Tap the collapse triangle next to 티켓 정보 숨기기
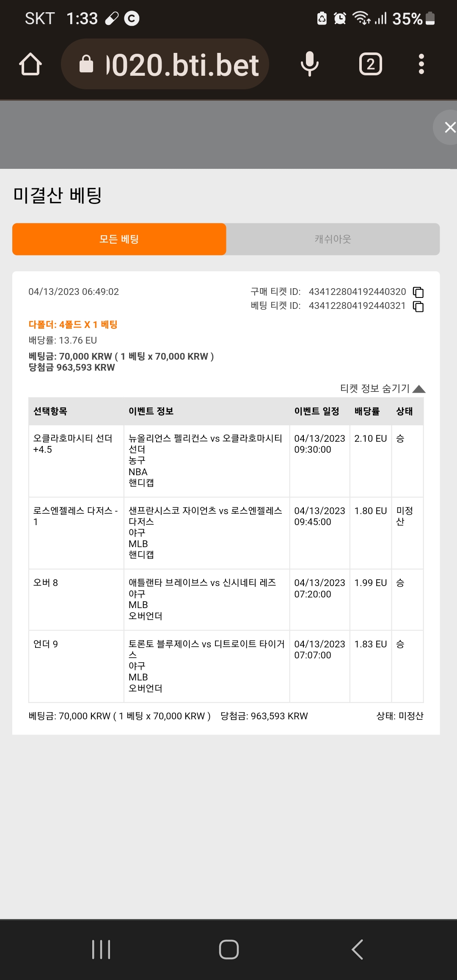Viewport: 457px width, 980px height. (419, 389)
